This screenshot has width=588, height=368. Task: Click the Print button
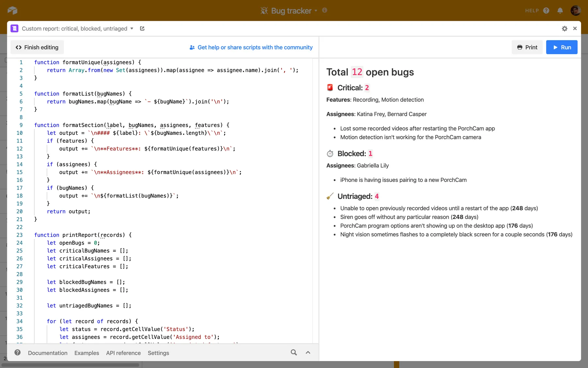(527, 47)
